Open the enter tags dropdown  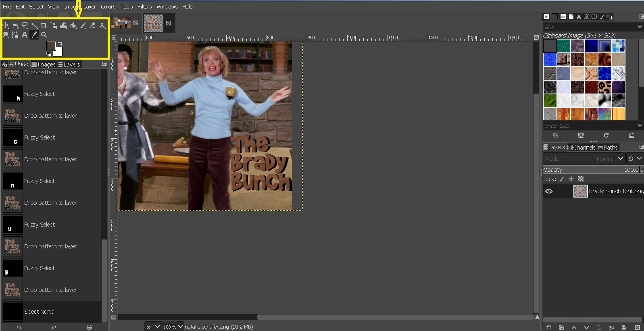pos(640,126)
